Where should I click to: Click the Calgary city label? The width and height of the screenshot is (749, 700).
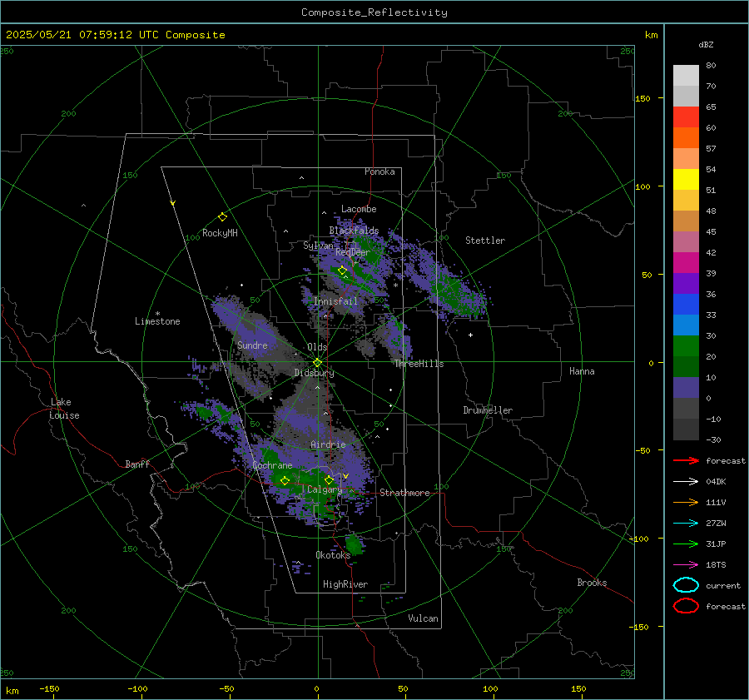point(325,489)
